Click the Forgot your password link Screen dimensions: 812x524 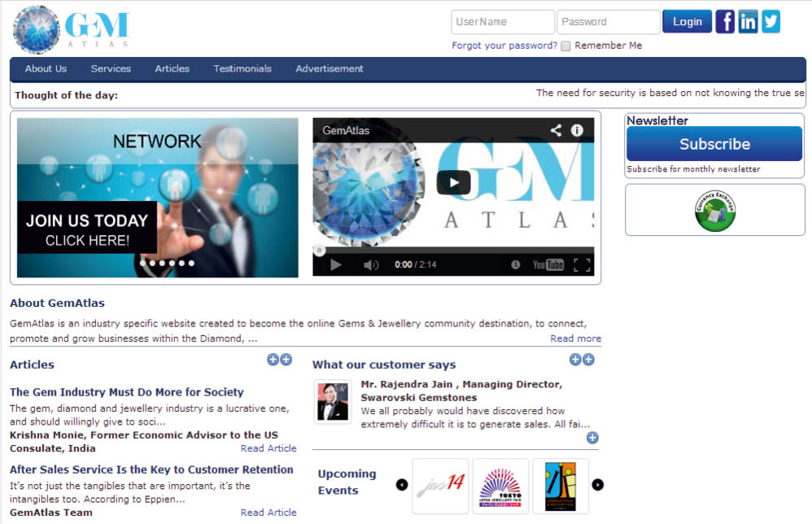coord(504,46)
